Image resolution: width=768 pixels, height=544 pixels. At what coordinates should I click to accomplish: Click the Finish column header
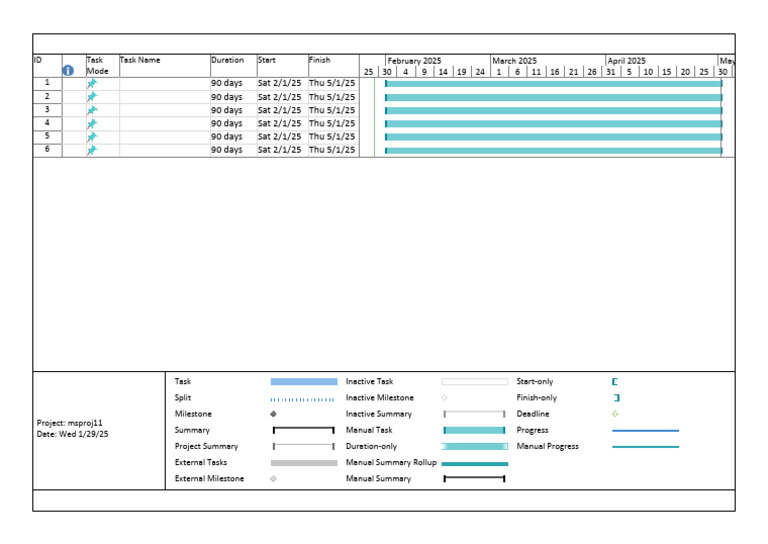(334, 66)
